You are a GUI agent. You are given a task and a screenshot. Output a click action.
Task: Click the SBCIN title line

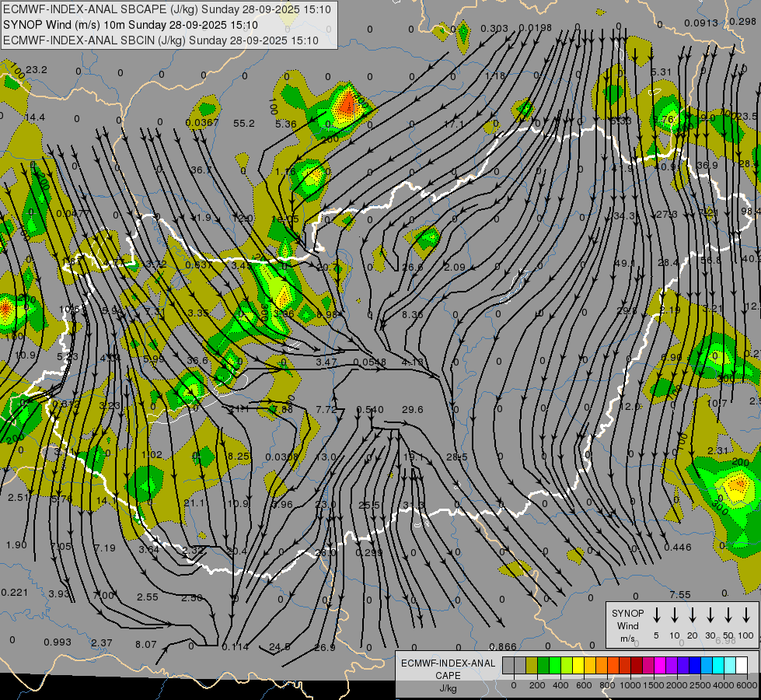click(x=161, y=40)
